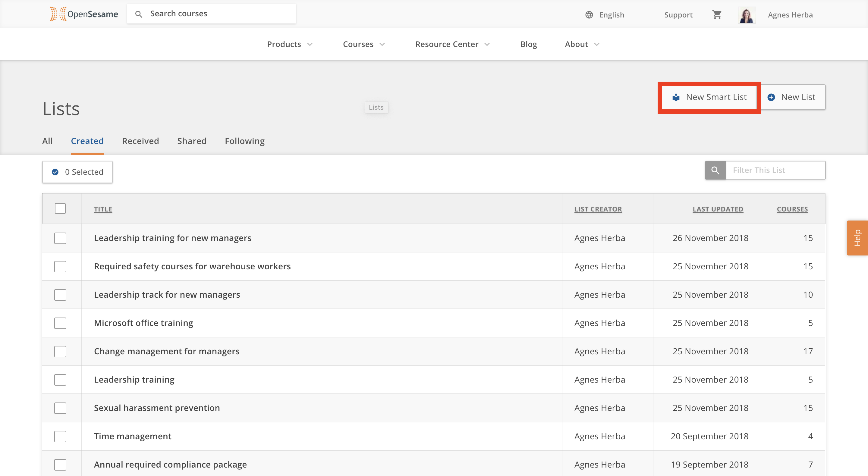Open the Sexual harassment prevention list

pyautogui.click(x=157, y=408)
